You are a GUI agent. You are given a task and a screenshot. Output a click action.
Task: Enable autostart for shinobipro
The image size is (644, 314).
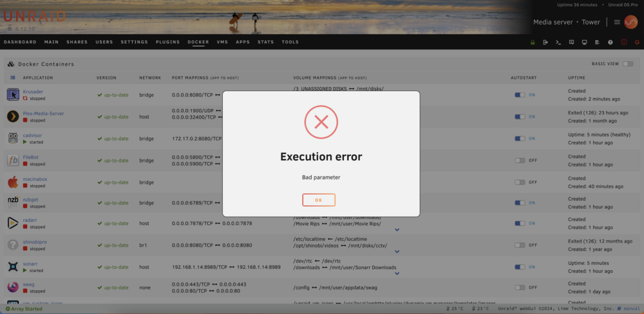pyautogui.click(x=520, y=245)
